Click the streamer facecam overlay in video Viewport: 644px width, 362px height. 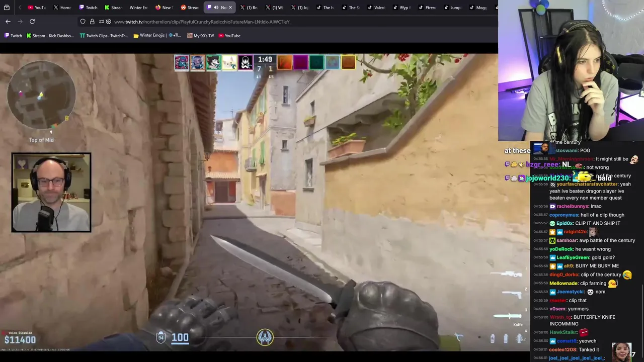pyautogui.click(x=51, y=193)
